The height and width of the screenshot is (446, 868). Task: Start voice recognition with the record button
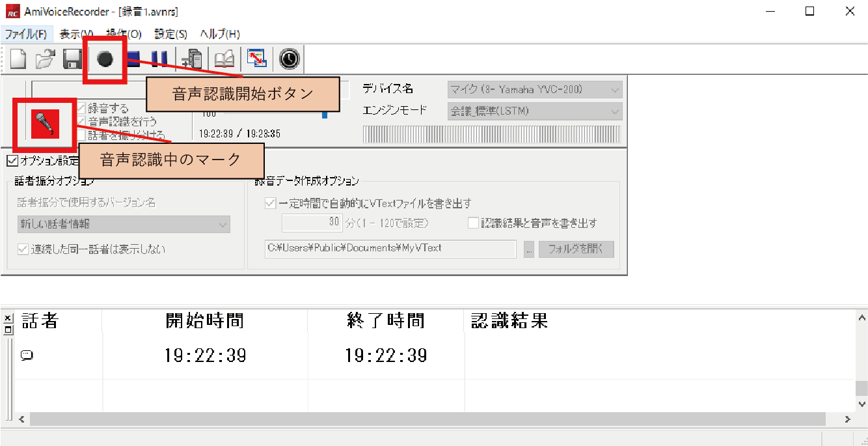click(105, 60)
